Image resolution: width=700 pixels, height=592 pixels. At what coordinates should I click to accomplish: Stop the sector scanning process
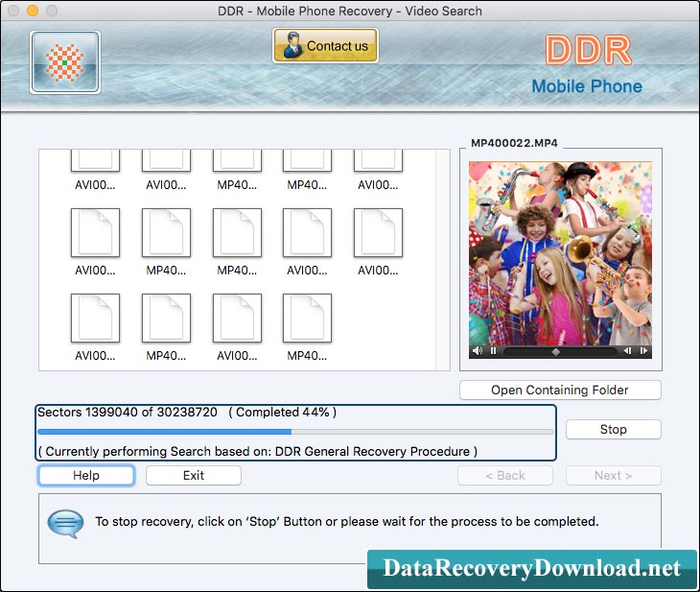tap(613, 429)
